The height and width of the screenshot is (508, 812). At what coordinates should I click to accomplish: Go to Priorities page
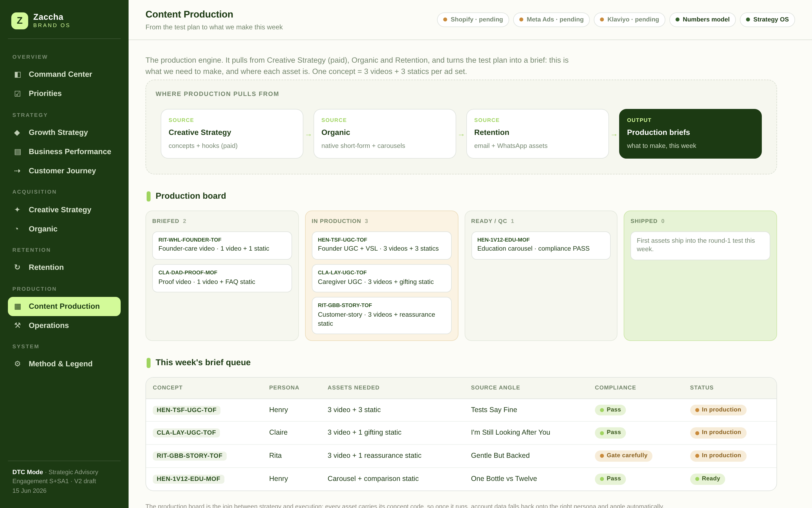[x=64, y=93]
